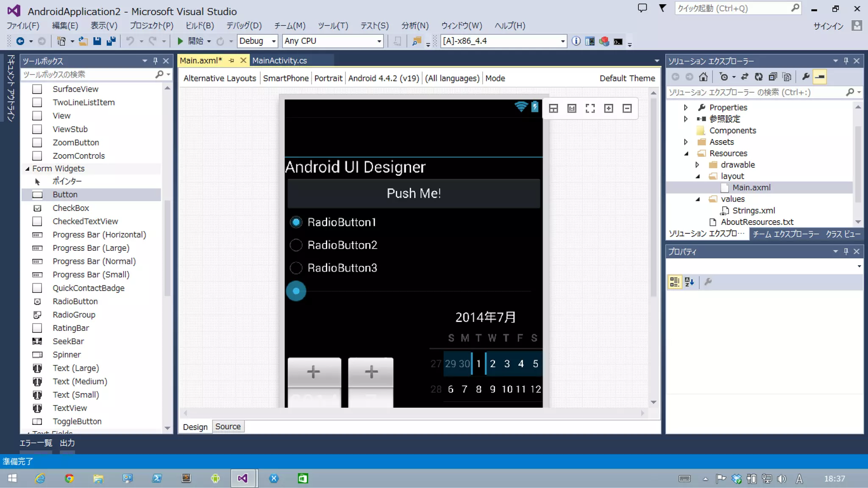Click the zoom-in plus icon in designer toolbar
This screenshot has width=868, height=488.
[609, 108]
